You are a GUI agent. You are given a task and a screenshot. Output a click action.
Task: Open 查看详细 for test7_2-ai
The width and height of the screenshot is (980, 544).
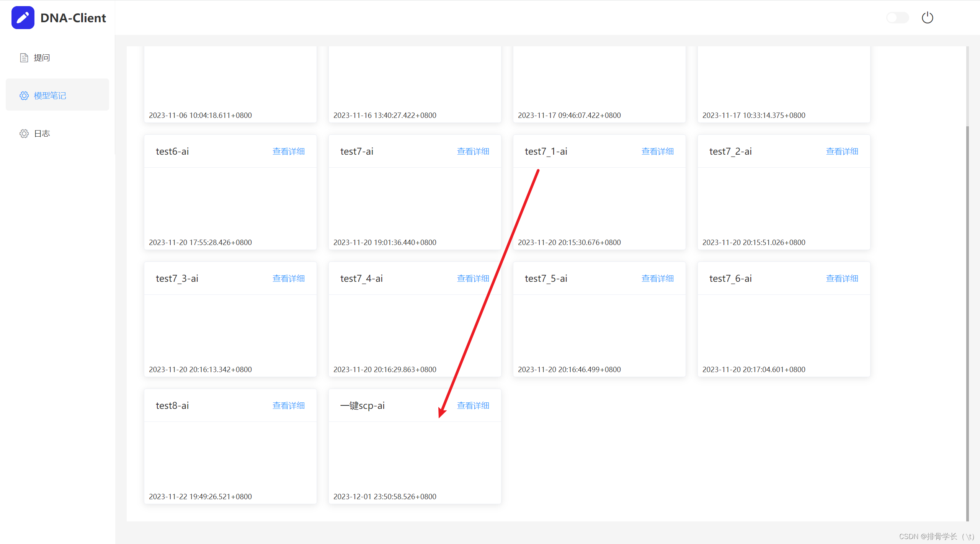[x=842, y=152]
